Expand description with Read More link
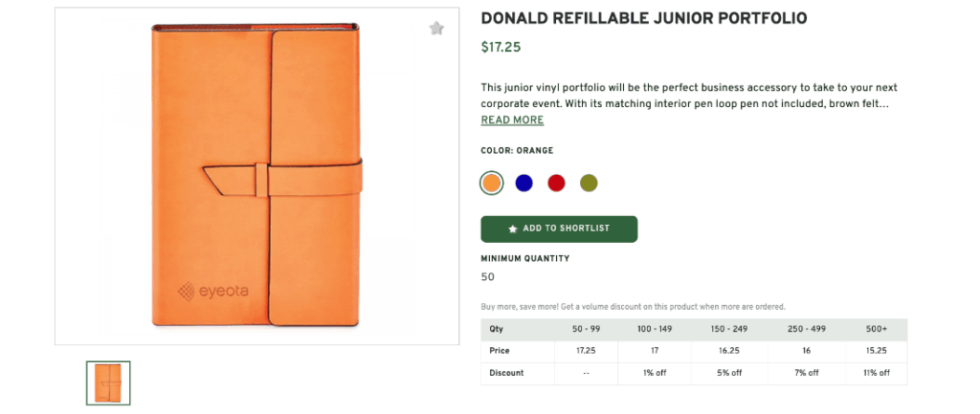The height and width of the screenshot is (414, 980). 512,120
